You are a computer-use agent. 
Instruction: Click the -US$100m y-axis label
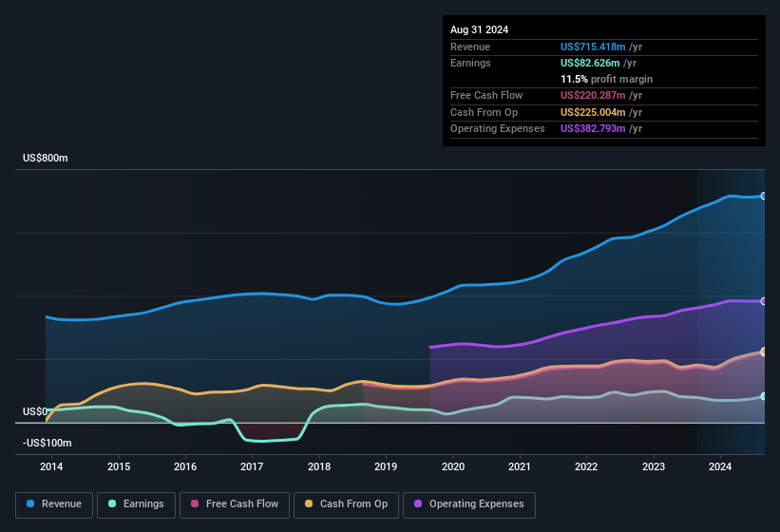(x=48, y=443)
